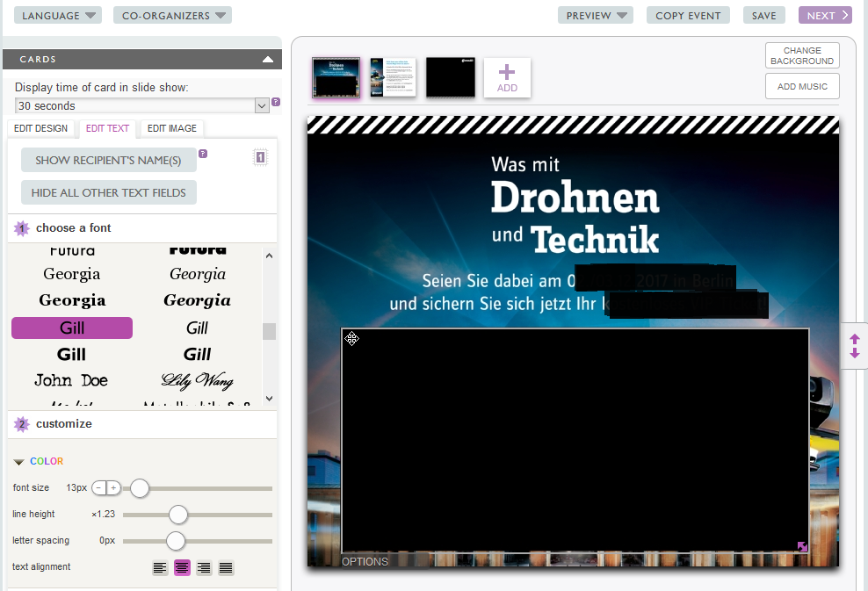The image size is (868, 591).
Task: Apply justified text alignment
Action: coord(226,568)
